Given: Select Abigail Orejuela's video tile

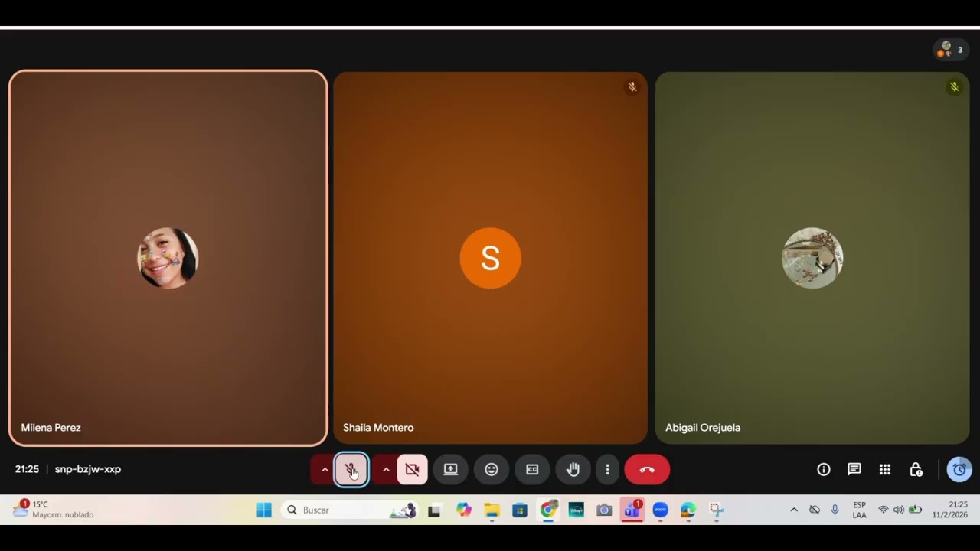Looking at the screenshot, I should (x=812, y=258).
